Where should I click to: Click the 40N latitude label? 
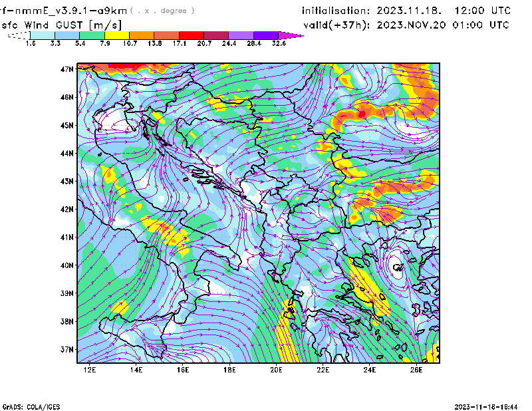(x=66, y=265)
